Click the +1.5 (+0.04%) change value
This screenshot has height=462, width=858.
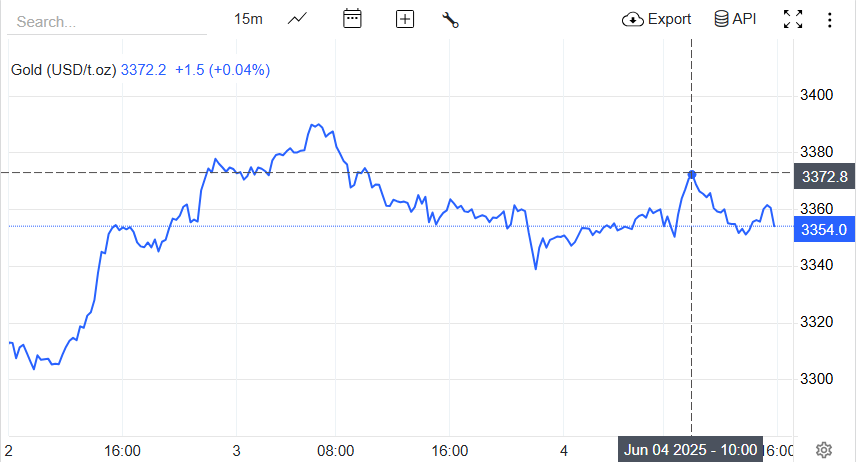pyautogui.click(x=222, y=70)
